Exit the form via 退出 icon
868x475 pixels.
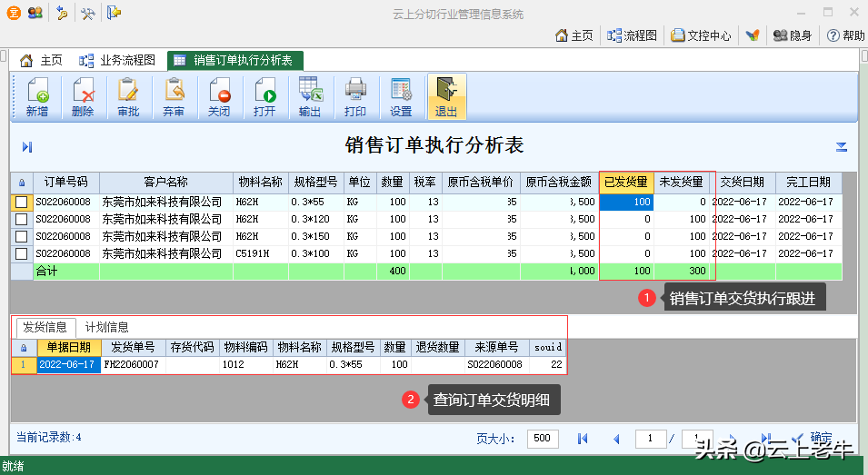(446, 97)
